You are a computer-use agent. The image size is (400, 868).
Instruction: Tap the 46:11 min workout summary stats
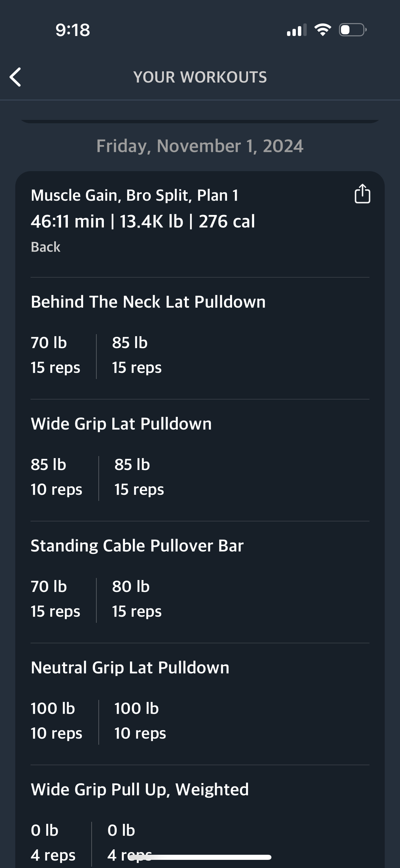click(143, 221)
